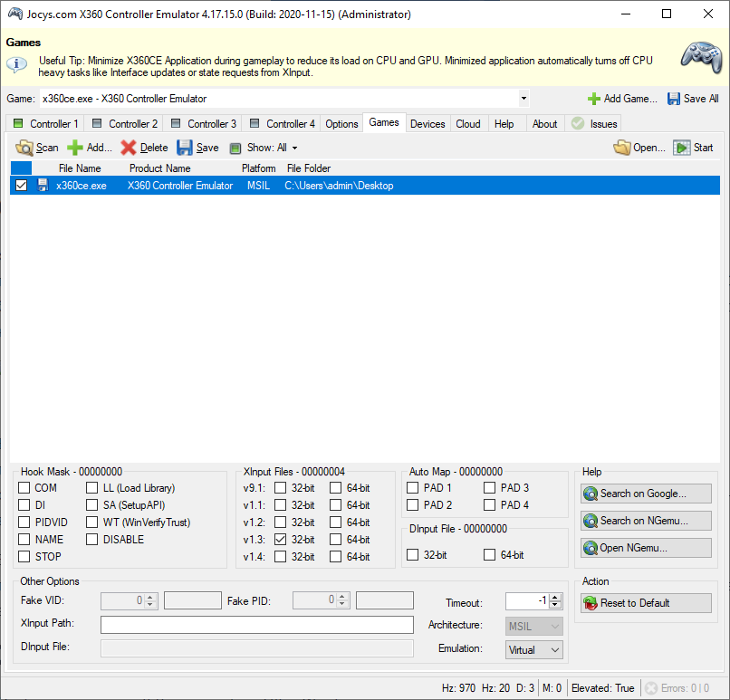Increase the Timeout value with up arrow

556,598
